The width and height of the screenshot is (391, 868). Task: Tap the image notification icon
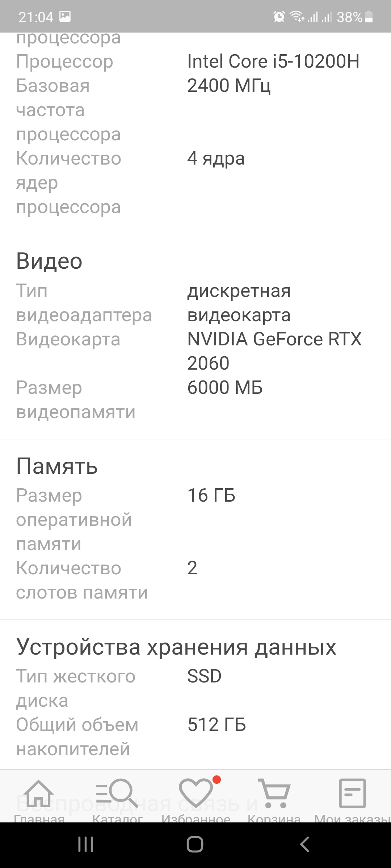point(65,16)
